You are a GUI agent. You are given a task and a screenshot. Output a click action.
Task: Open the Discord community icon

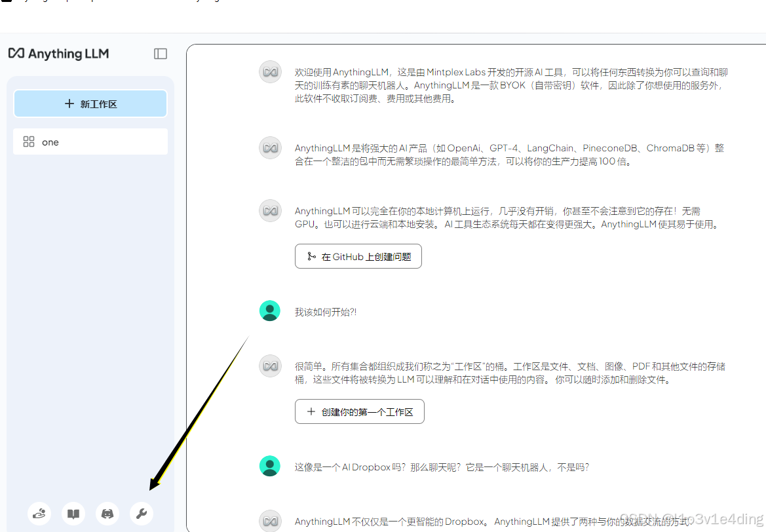[x=107, y=514]
